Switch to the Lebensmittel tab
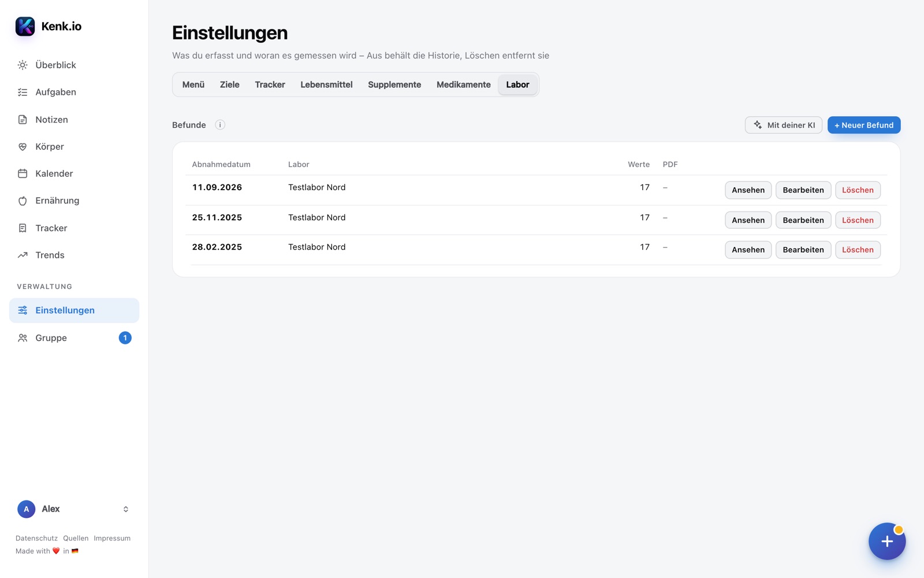 [x=326, y=84]
